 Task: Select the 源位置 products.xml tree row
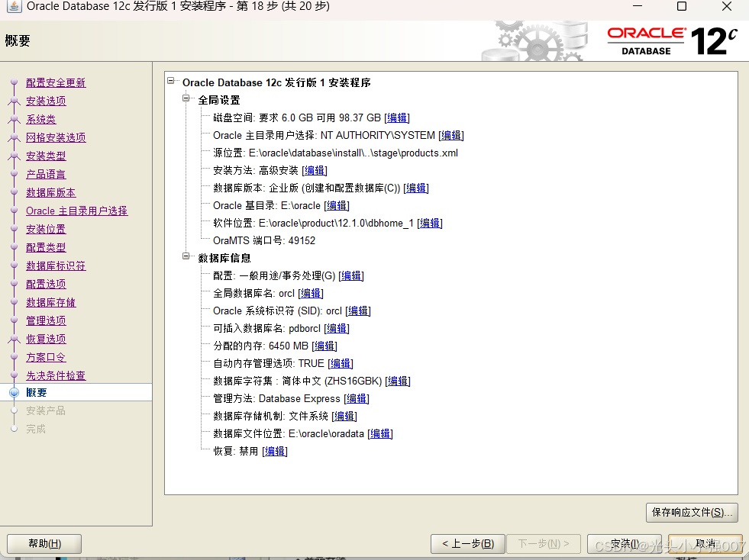click(335, 153)
